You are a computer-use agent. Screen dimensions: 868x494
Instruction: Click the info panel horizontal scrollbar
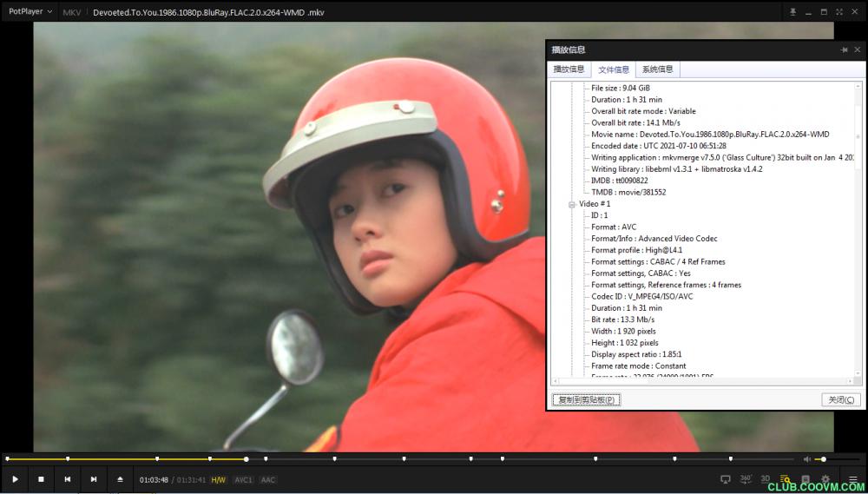pos(702,382)
